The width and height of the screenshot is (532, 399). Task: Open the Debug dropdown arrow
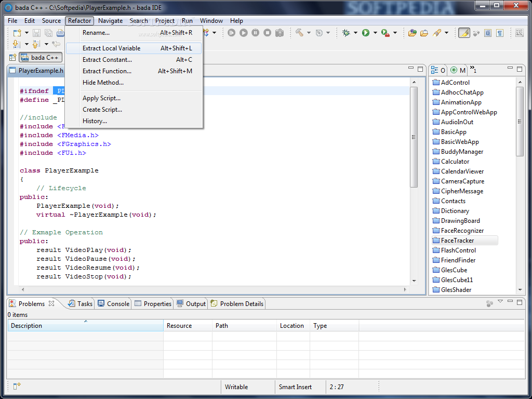pos(355,33)
